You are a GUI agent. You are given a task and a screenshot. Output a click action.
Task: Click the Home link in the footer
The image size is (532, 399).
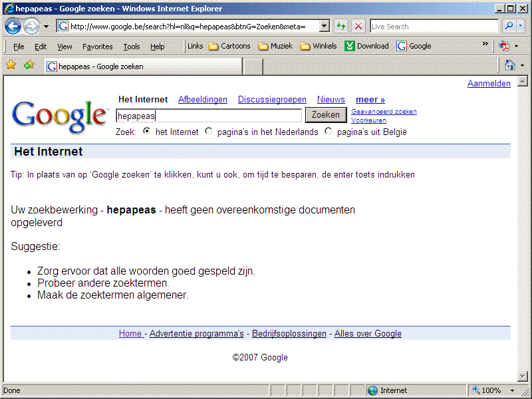130,334
